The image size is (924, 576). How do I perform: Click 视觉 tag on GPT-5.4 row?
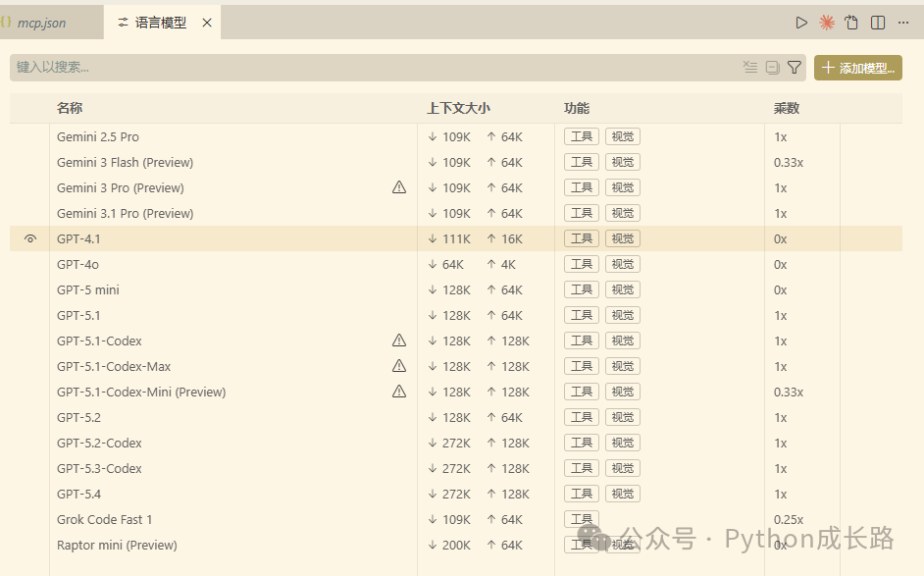click(622, 494)
